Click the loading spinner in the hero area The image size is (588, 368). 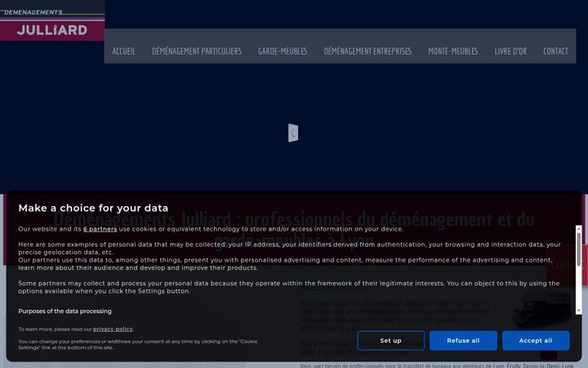click(293, 133)
